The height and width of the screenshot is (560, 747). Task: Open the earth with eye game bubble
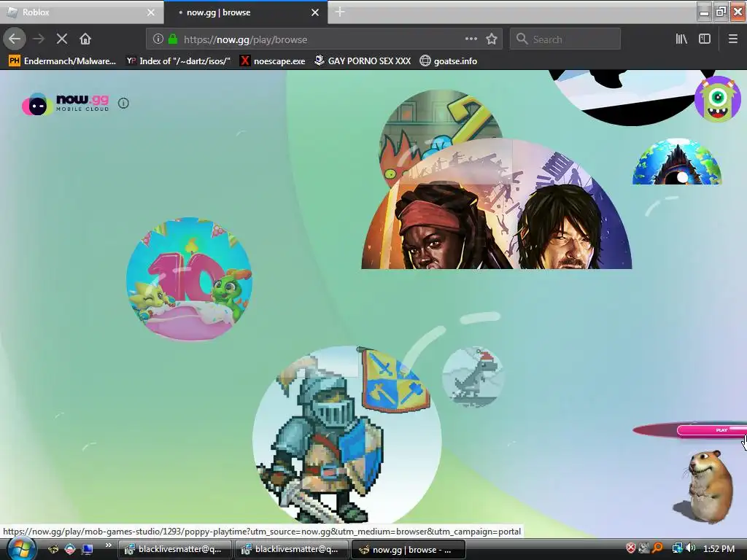click(677, 162)
